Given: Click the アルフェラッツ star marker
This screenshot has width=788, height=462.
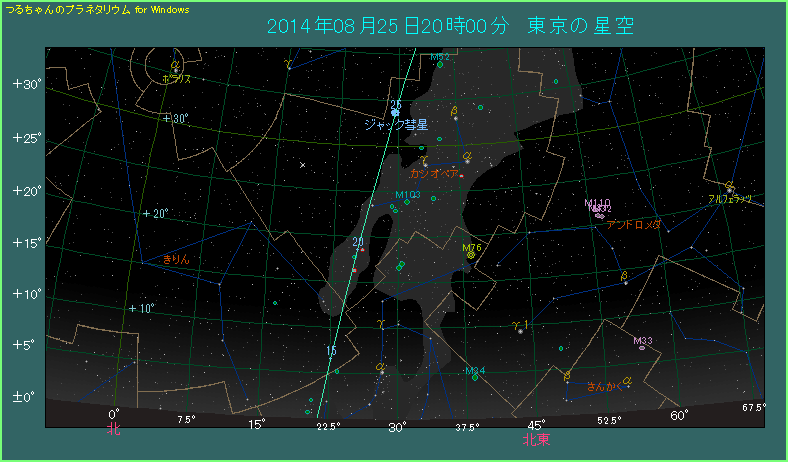Looking at the screenshot, I should pos(731,189).
